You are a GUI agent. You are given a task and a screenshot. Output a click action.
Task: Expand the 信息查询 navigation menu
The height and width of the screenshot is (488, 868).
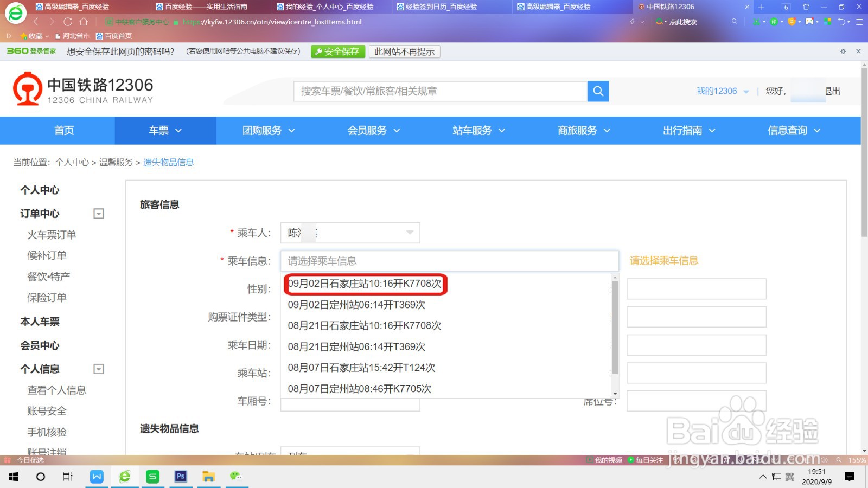[x=794, y=131]
